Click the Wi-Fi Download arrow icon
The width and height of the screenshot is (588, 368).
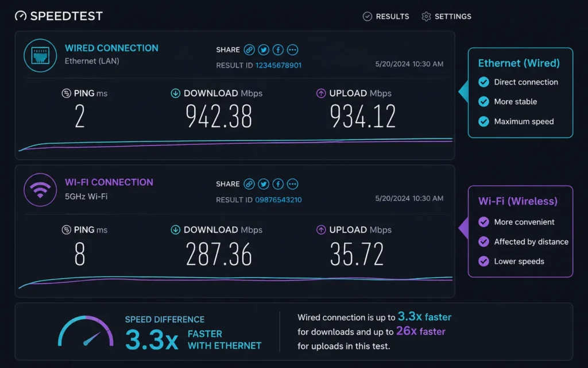coord(176,230)
